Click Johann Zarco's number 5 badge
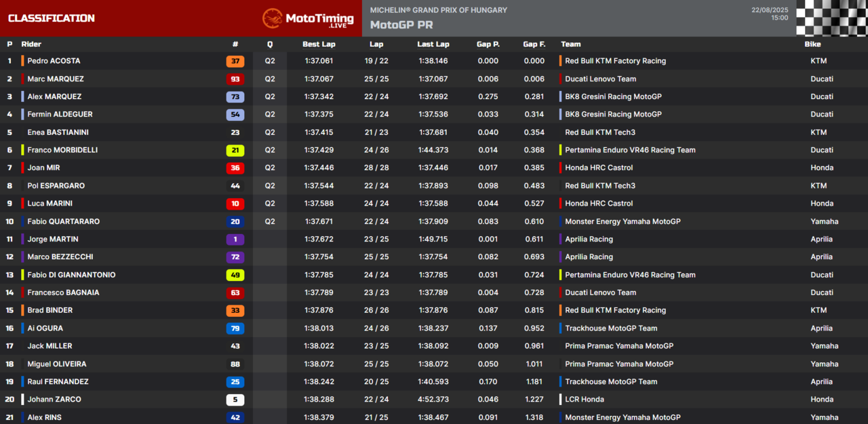Viewport: 868px width, 424px height. (x=235, y=400)
